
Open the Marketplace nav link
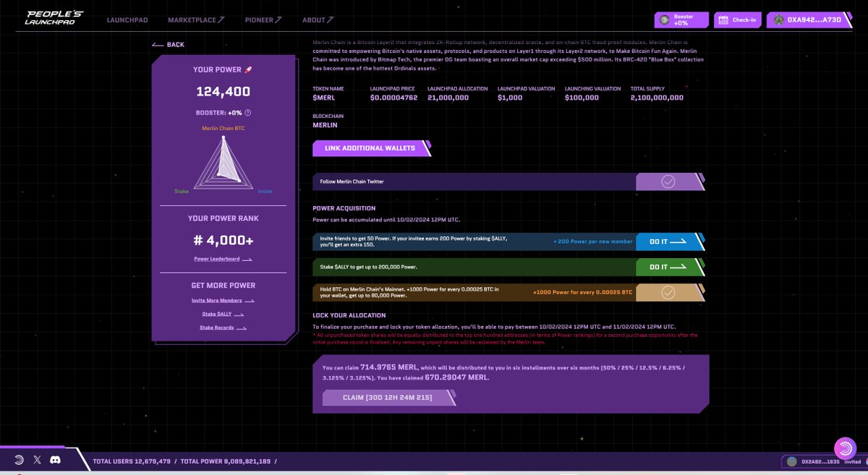(x=196, y=20)
